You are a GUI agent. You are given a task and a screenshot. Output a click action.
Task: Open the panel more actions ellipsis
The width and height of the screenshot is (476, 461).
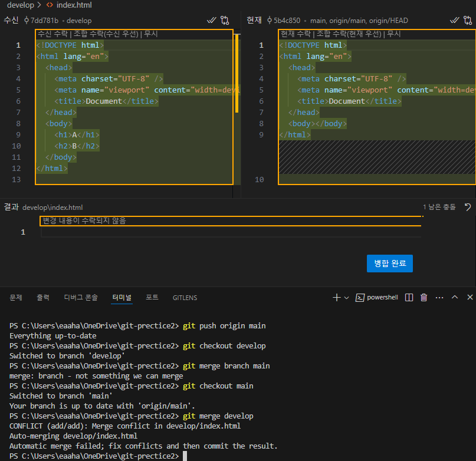[x=439, y=298]
